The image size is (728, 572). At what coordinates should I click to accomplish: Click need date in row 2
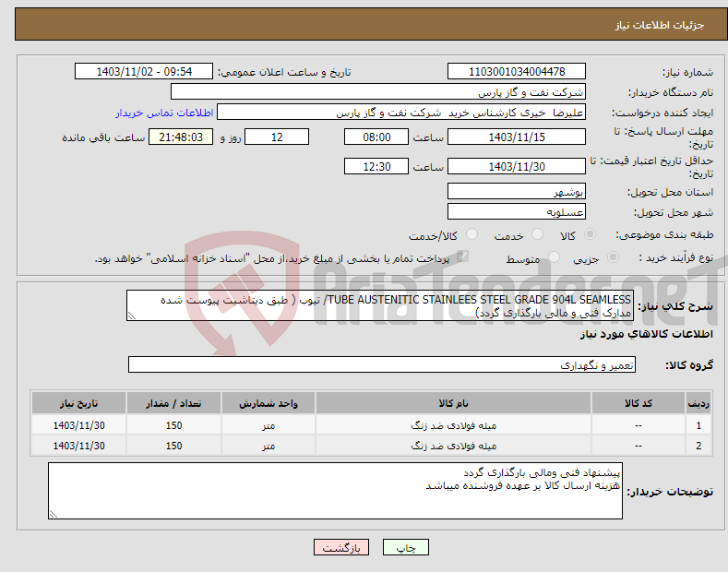[x=79, y=446]
